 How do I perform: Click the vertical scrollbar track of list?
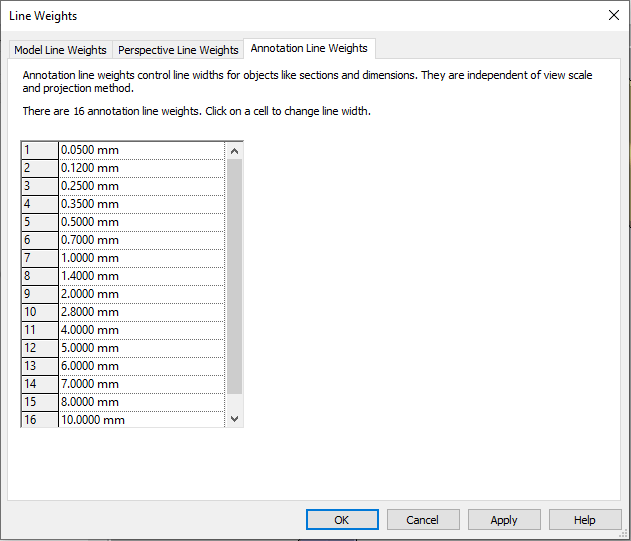(235, 280)
